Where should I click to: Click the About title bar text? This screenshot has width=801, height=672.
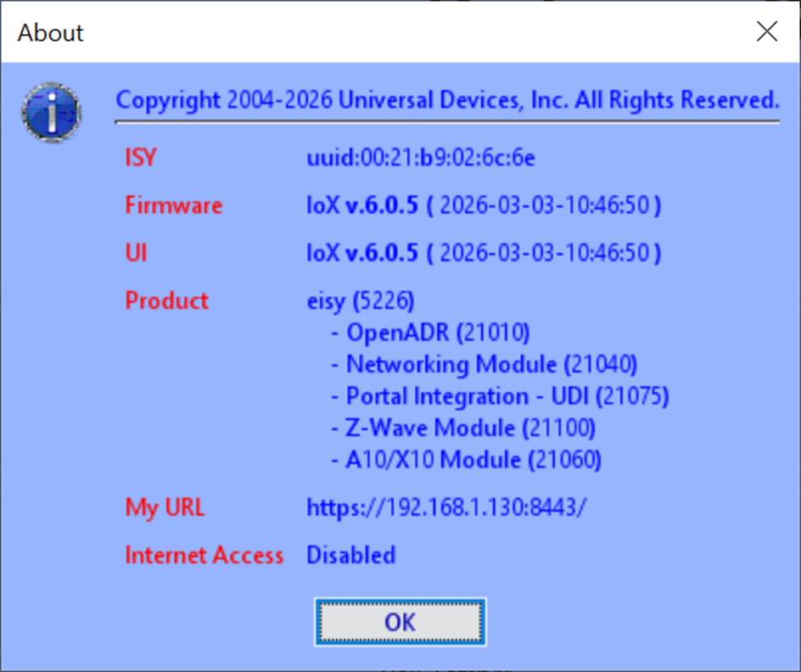[x=51, y=33]
